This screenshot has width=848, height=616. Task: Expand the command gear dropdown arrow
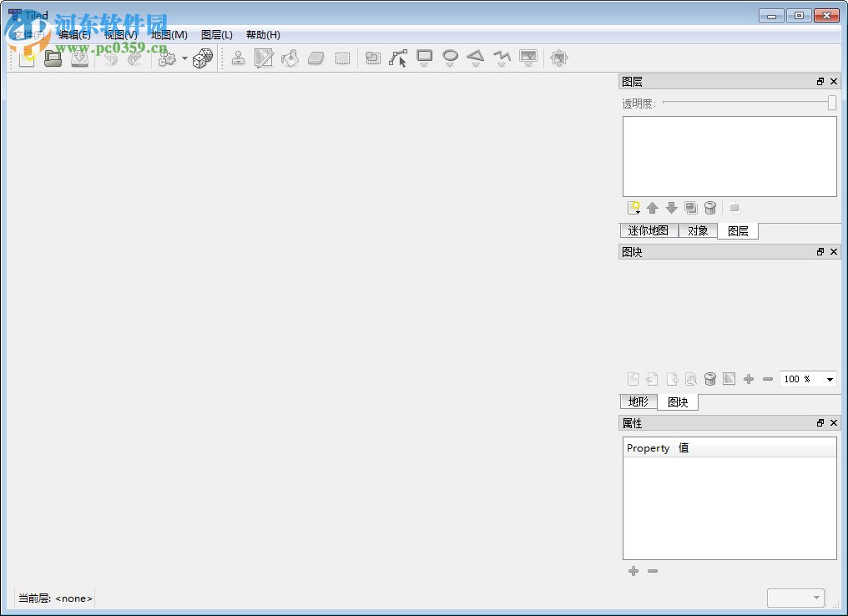184,58
